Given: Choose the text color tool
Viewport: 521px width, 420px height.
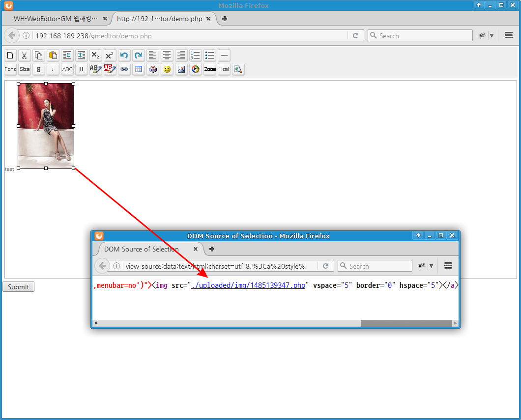Looking at the screenshot, I should tap(96, 69).
